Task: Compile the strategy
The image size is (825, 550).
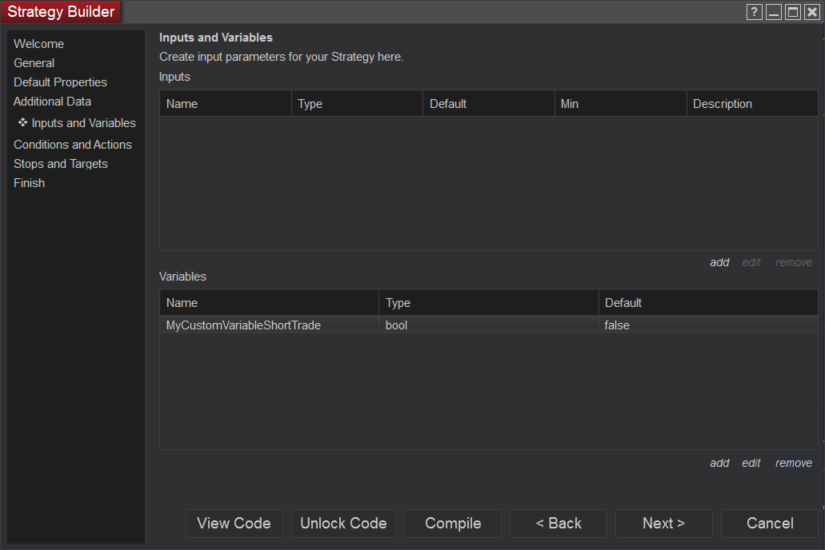Action: pyautogui.click(x=453, y=523)
